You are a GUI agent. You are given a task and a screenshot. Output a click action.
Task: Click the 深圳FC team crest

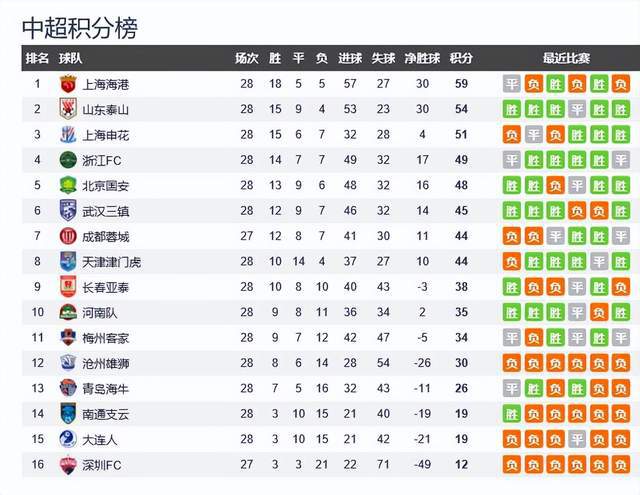[x=68, y=465]
